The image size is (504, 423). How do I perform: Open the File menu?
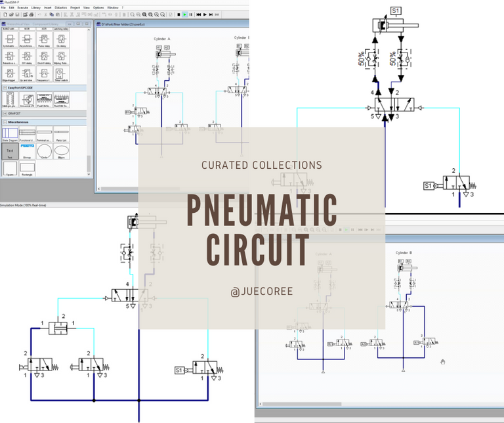(x=3, y=7)
